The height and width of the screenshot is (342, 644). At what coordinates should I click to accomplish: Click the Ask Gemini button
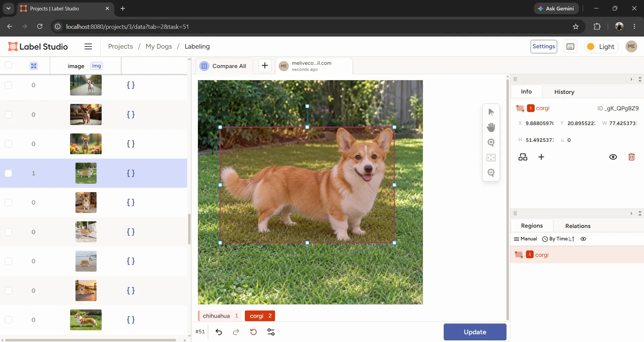[x=556, y=8]
